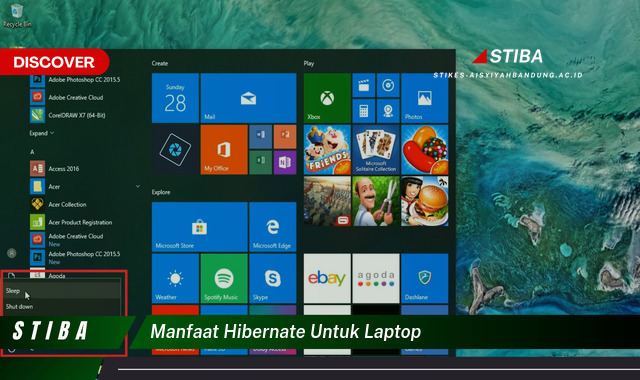Launch the Photoshop Express camera-shutter tile
This screenshot has width=640, height=380.
[x=175, y=150]
